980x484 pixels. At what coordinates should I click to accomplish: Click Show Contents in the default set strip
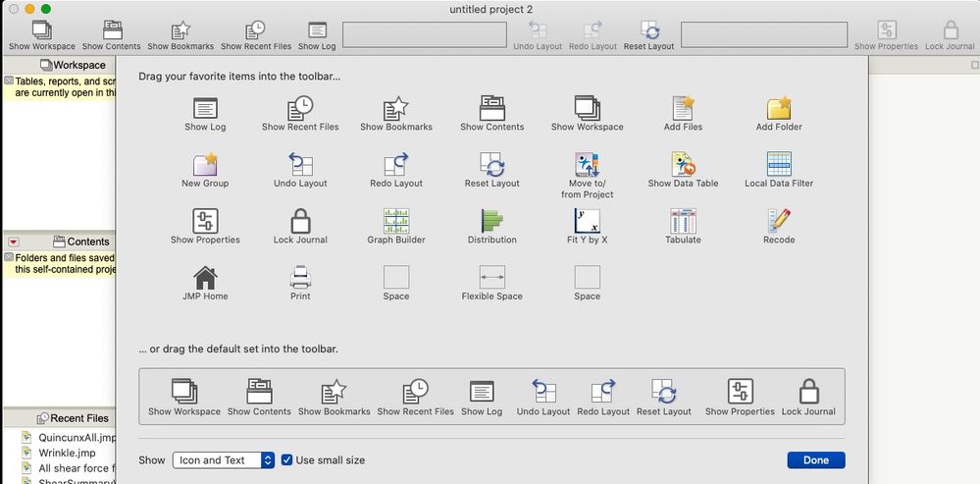[x=259, y=397]
